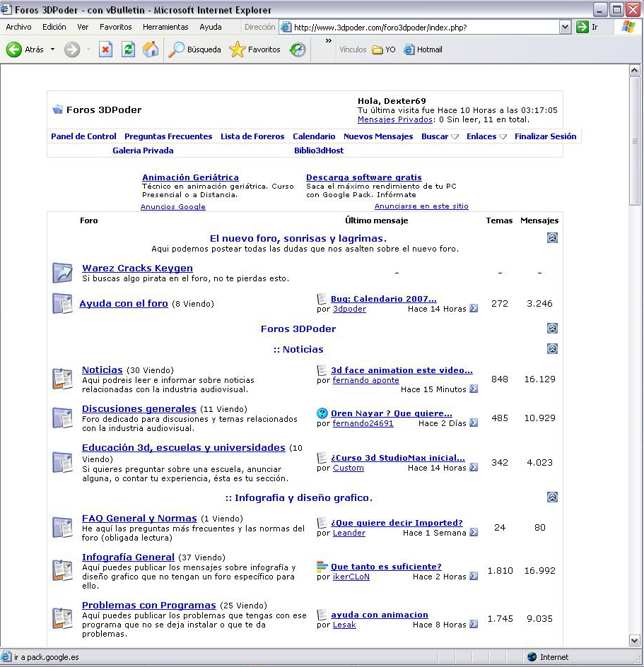
Task: Click the Noticias forum status icon
Action: click(x=63, y=379)
